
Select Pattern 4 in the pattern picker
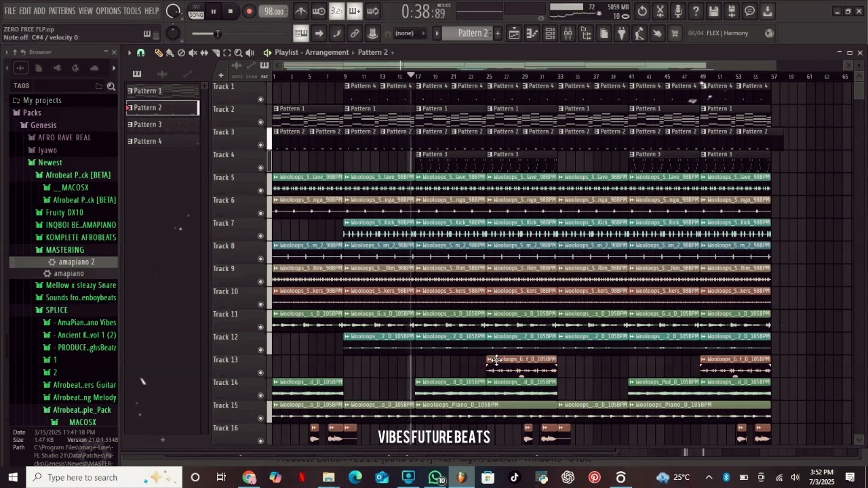163,142
